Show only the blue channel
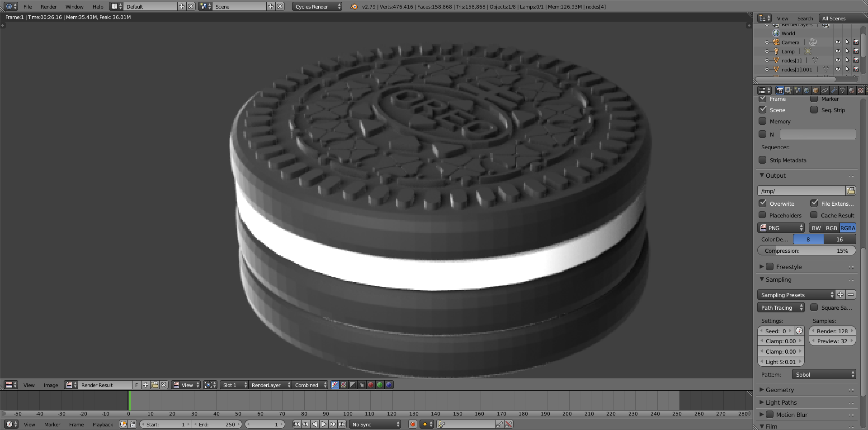 click(x=389, y=385)
